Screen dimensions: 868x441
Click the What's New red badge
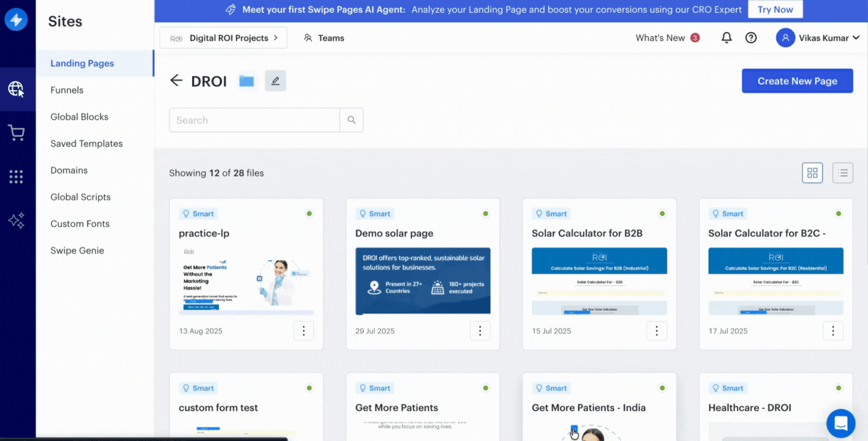click(695, 37)
